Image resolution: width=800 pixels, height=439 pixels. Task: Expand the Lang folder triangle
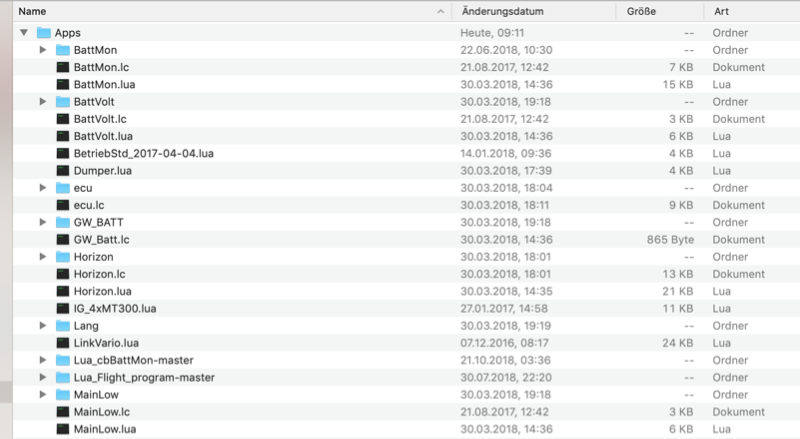pyautogui.click(x=43, y=326)
